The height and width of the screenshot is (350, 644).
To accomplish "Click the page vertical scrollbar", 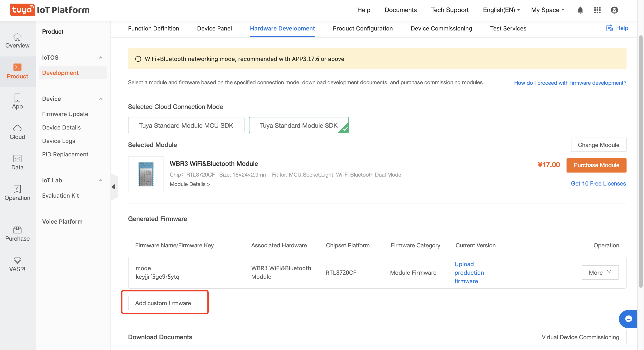I will tap(640, 161).
